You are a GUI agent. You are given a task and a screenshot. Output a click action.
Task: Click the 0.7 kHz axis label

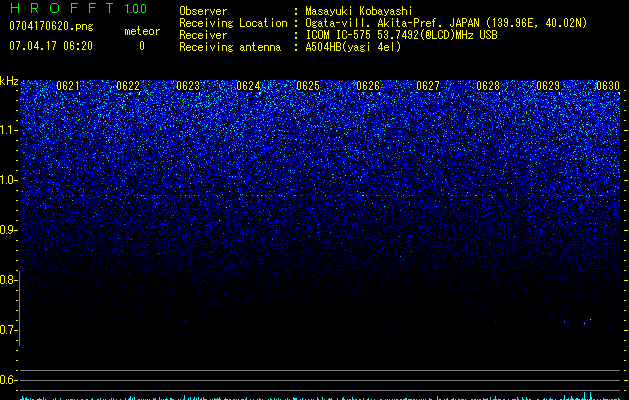8,330
